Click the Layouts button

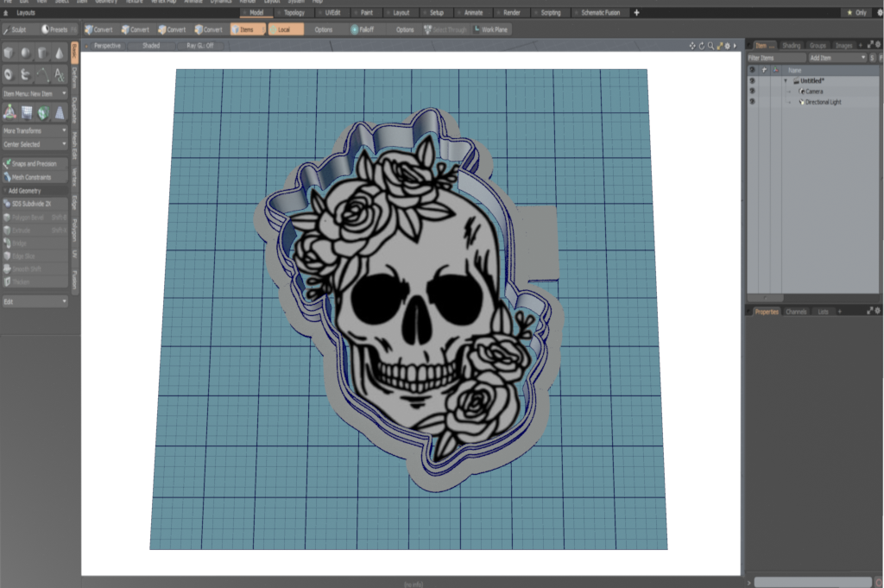(26, 12)
